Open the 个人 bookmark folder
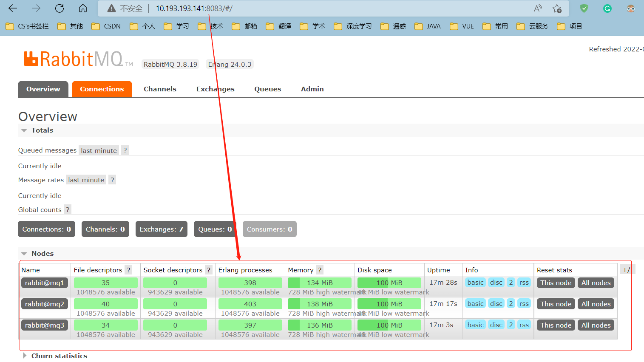 coord(142,26)
